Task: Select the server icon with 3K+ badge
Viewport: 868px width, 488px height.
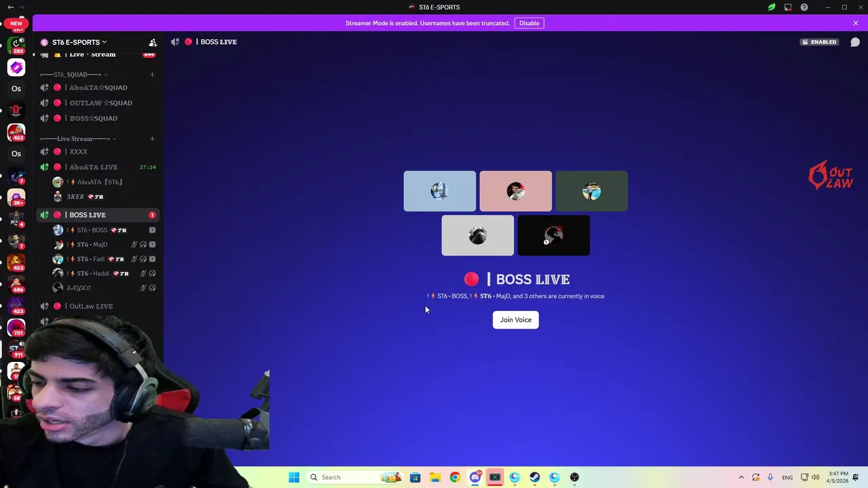Action: (16, 197)
